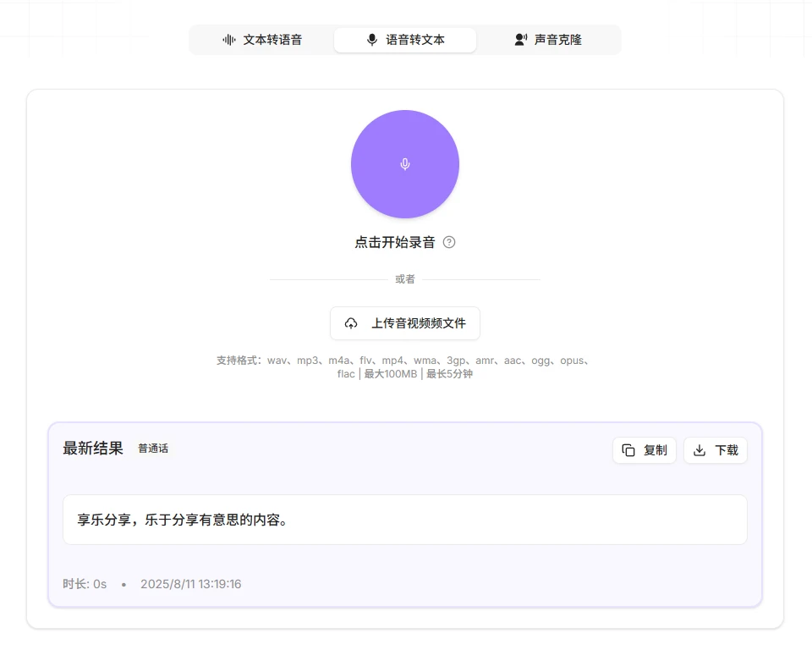
Task: Open the 声音克隆 tab
Action: pos(548,40)
